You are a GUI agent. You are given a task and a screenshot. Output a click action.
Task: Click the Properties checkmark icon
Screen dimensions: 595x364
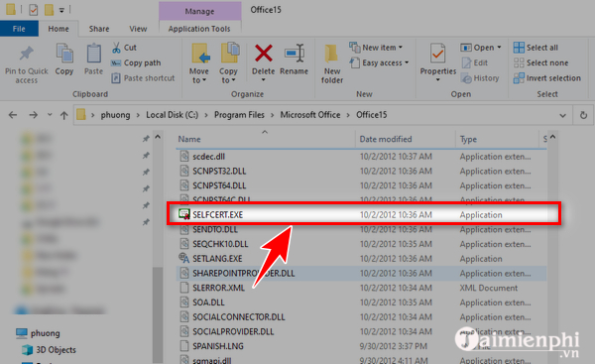[x=437, y=54]
